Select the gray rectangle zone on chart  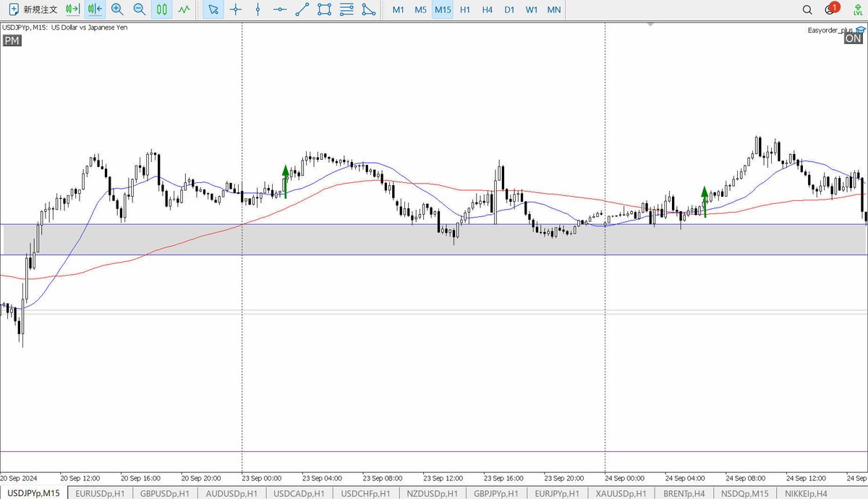434,239
